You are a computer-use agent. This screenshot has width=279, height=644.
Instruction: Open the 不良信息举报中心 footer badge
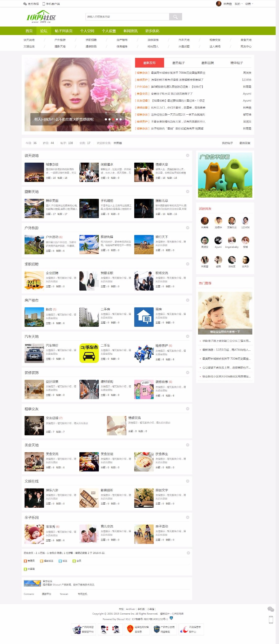tap(191, 629)
